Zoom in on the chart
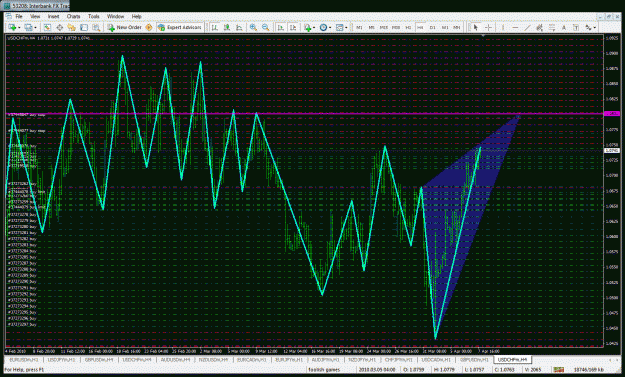Screen dimensions: 625x377 tap(253, 27)
